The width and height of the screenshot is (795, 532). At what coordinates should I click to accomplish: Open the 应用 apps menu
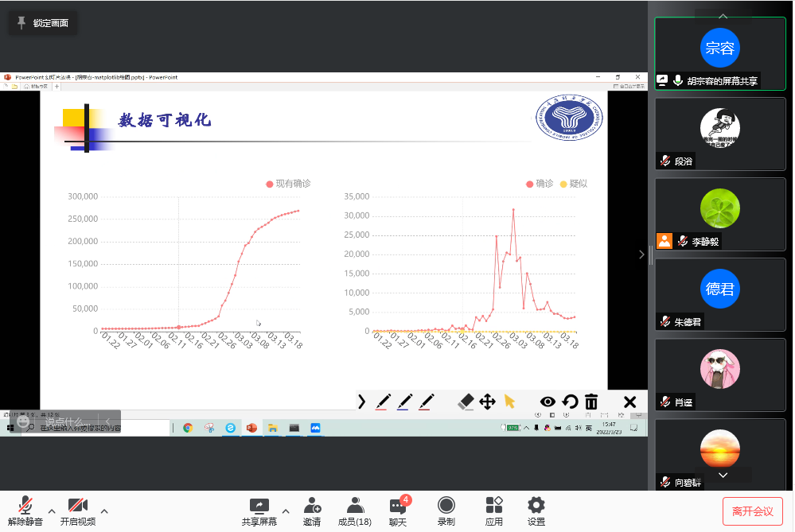494,511
